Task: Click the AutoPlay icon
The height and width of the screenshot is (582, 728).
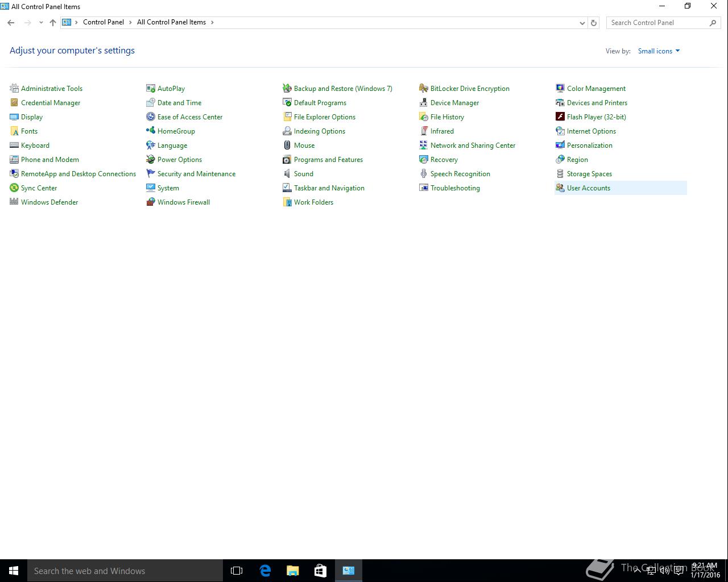Action: click(151, 89)
